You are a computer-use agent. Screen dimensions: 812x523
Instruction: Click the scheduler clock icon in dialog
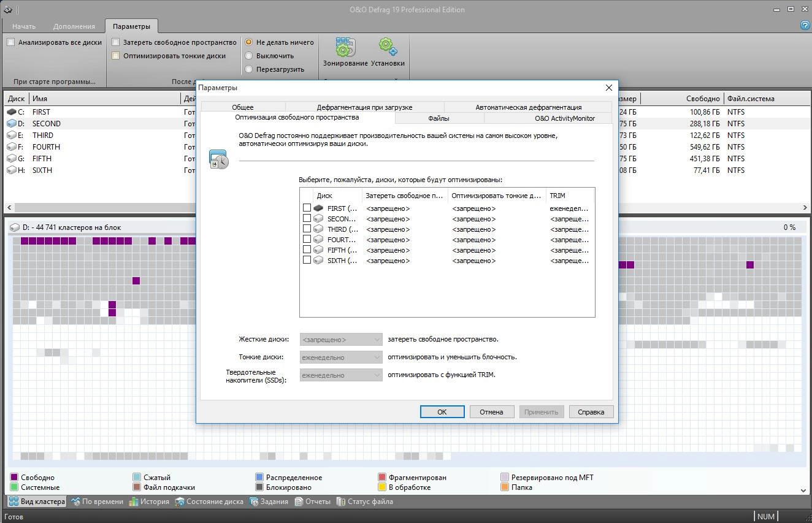click(218, 159)
